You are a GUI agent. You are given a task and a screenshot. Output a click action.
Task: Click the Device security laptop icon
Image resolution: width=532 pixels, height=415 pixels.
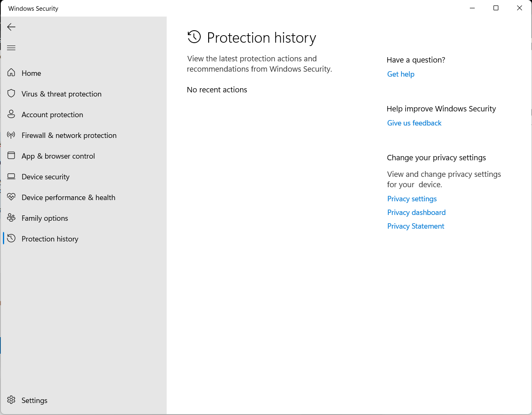[11, 176]
